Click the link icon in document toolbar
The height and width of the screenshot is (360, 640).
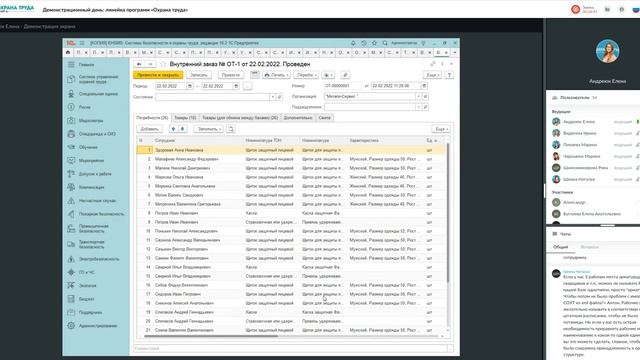pos(345,75)
